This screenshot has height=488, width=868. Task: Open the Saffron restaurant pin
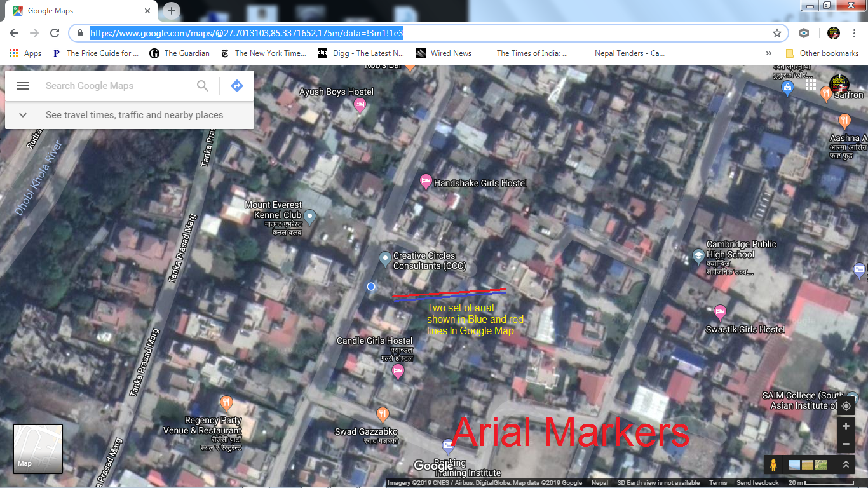tap(825, 94)
